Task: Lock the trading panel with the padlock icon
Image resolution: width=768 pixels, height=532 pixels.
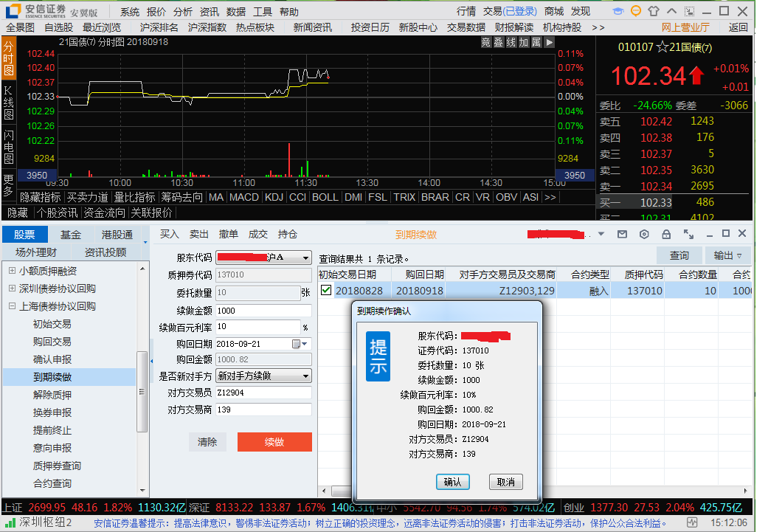Action: click(x=666, y=234)
